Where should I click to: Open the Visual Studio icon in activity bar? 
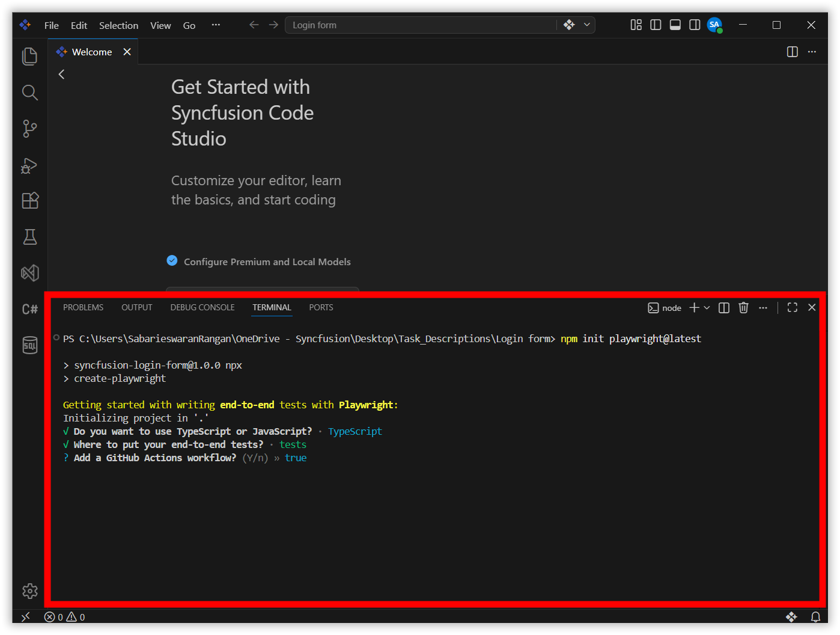coord(29,273)
